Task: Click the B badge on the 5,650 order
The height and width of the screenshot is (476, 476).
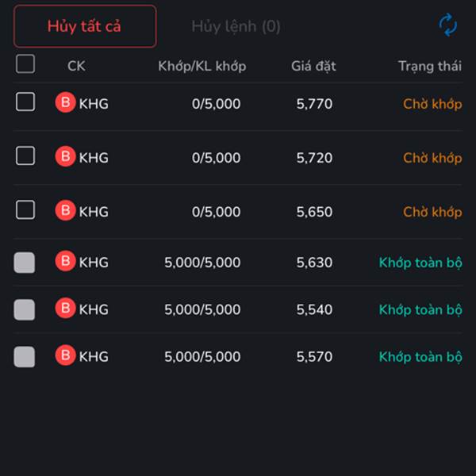Action: pos(65,211)
